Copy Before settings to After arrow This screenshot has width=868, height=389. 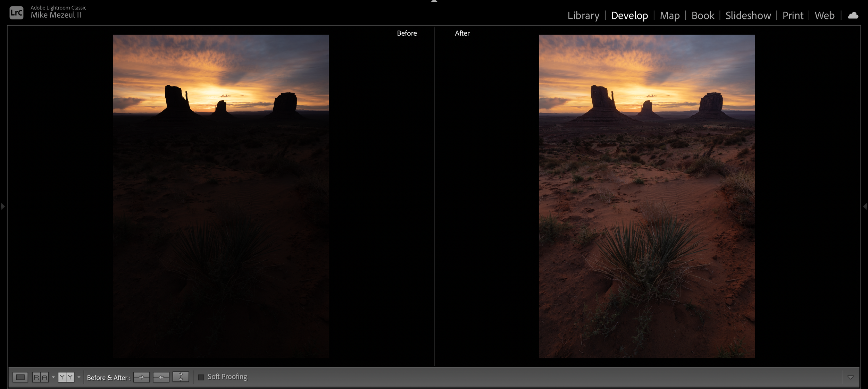click(141, 377)
